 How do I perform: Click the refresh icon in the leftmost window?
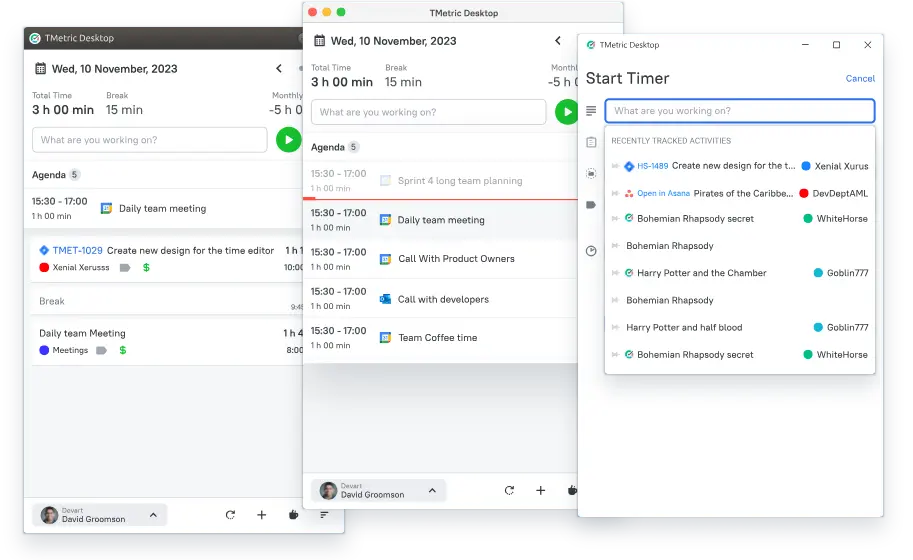tap(230, 515)
